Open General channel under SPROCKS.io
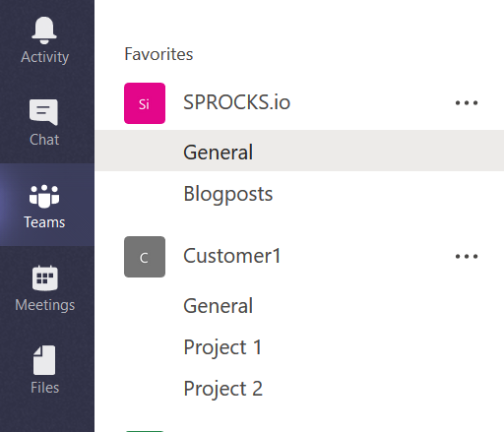The image size is (504, 432). click(x=299, y=151)
